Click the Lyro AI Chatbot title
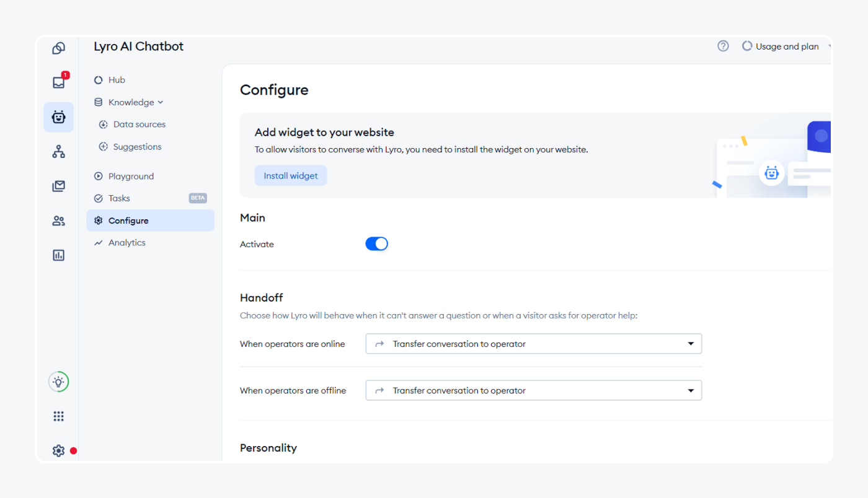The width and height of the screenshot is (868, 498). click(139, 46)
